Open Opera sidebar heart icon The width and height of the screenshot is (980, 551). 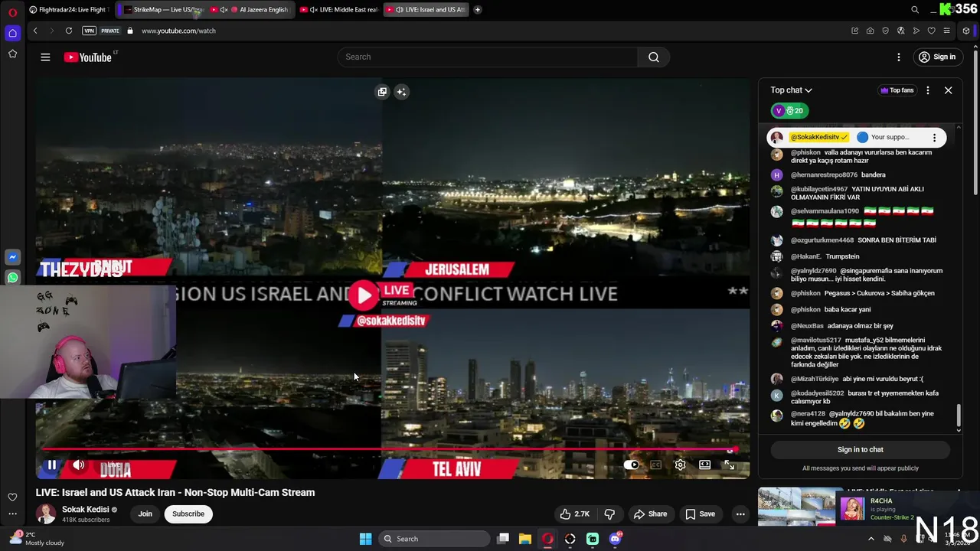tap(12, 497)
